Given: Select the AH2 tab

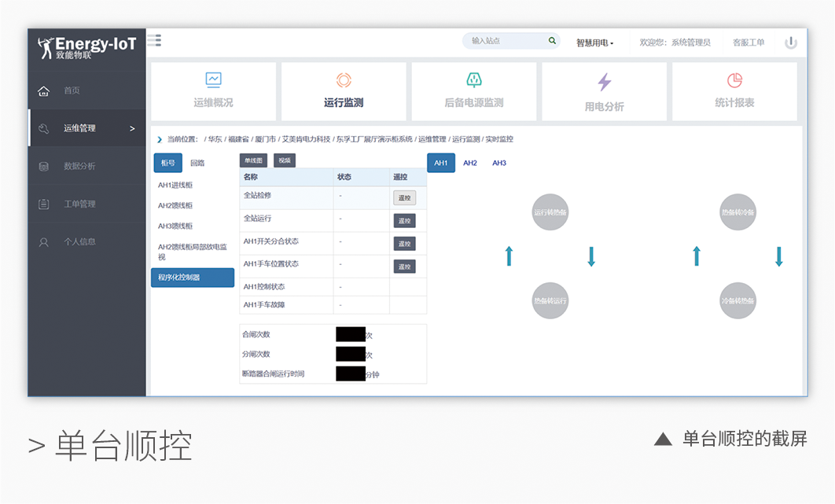Looking at the screenshot, I should click(x=470, y=163).
